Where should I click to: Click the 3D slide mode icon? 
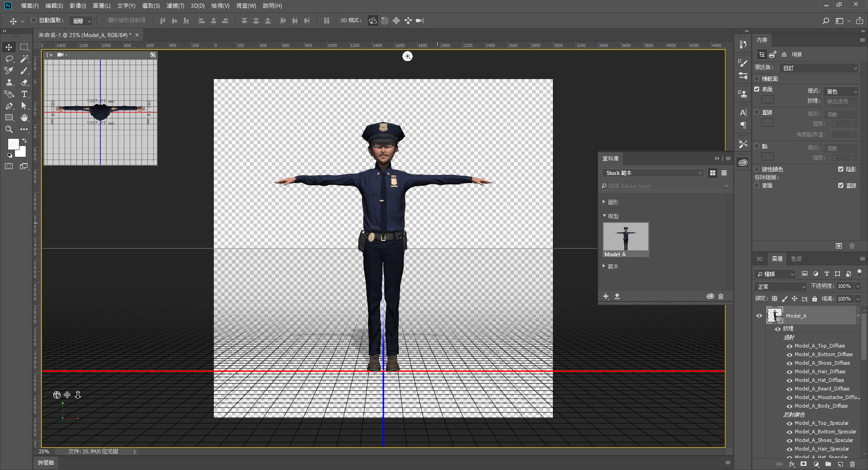pyautogui.click(x=408, y=21)
